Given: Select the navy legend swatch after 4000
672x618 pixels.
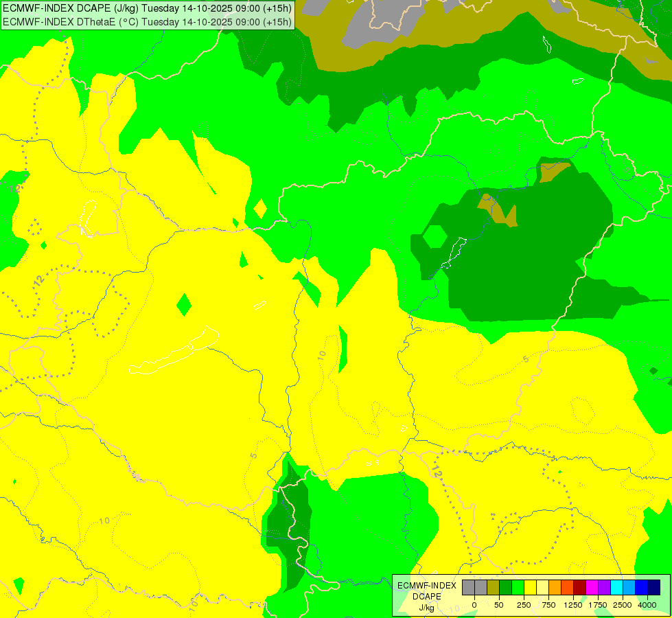Looking at the screenshot, I should pos(654,587).
